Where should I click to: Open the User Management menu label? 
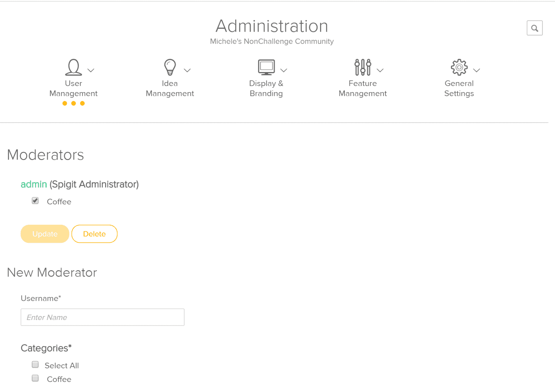click(74, 88)
